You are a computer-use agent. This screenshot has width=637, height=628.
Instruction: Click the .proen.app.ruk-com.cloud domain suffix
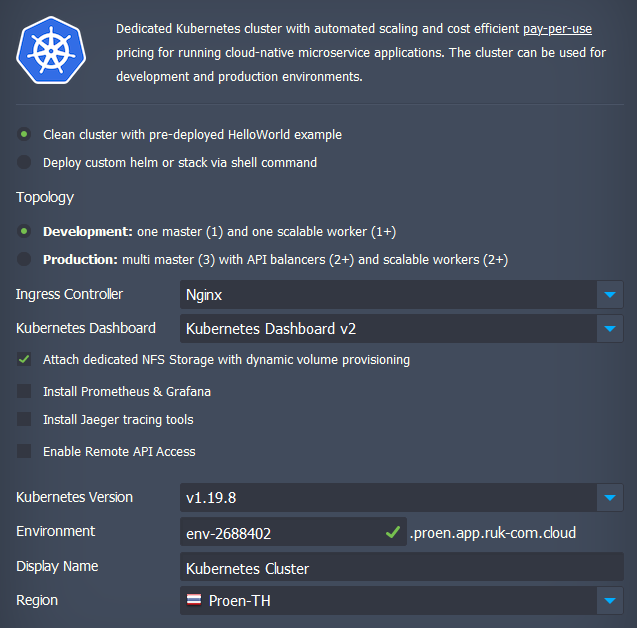point(492,533)
